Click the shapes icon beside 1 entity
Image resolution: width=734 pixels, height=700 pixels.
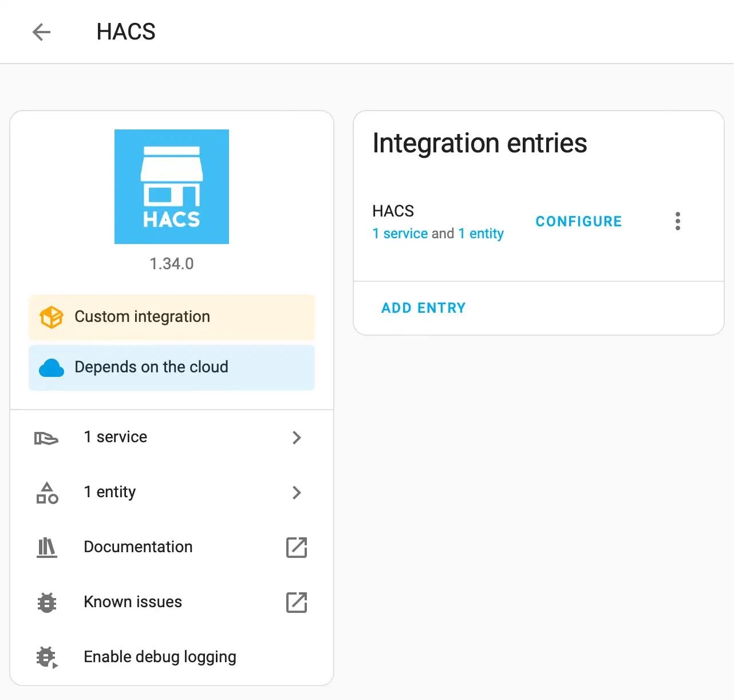point(47,493)
